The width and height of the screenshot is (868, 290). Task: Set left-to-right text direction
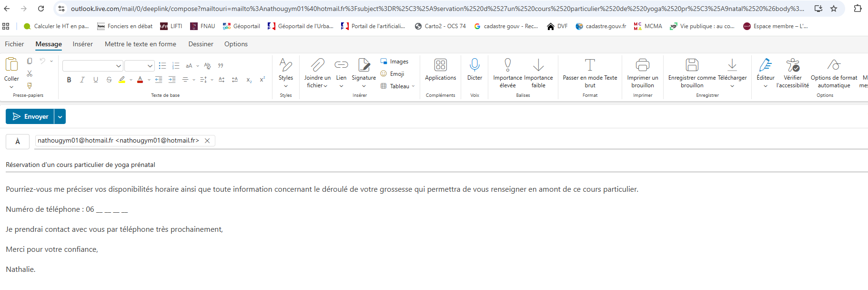(x=222, y=80)
